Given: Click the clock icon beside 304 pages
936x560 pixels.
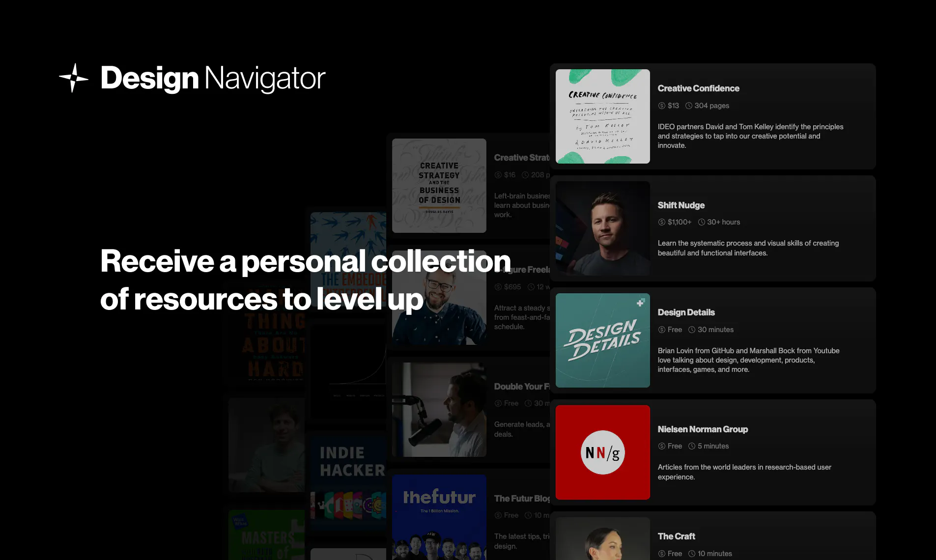Looking at the screenshot, I should tap(688, 106).
